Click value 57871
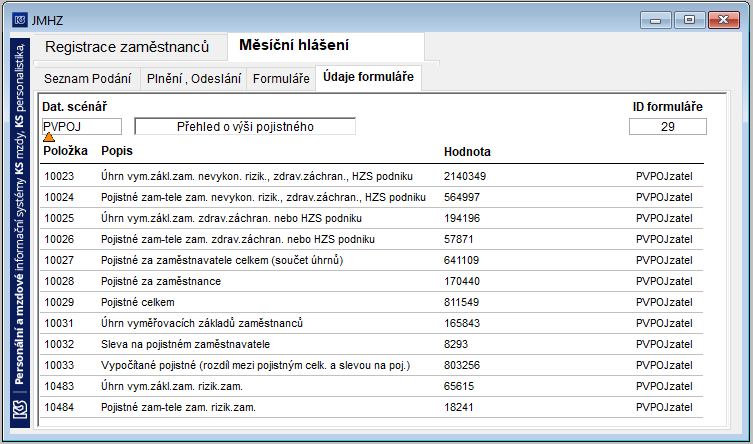Viewport: 753px width, 444px height. click(459, 239)
